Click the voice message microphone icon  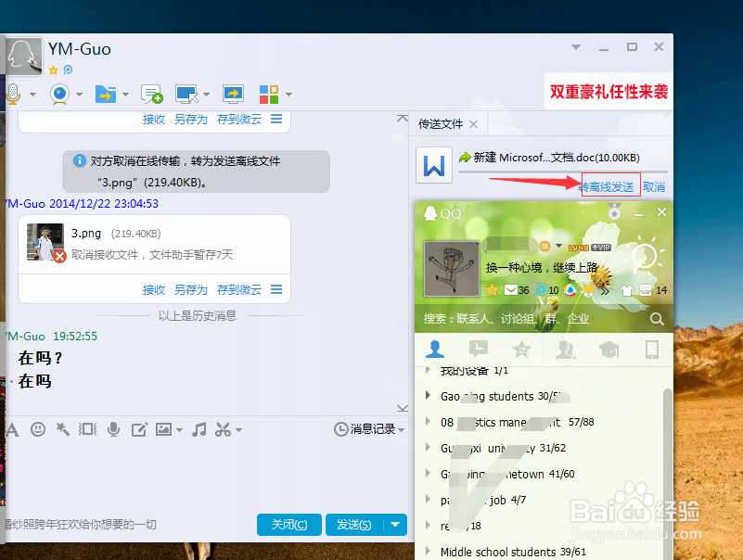click(115, 429)
